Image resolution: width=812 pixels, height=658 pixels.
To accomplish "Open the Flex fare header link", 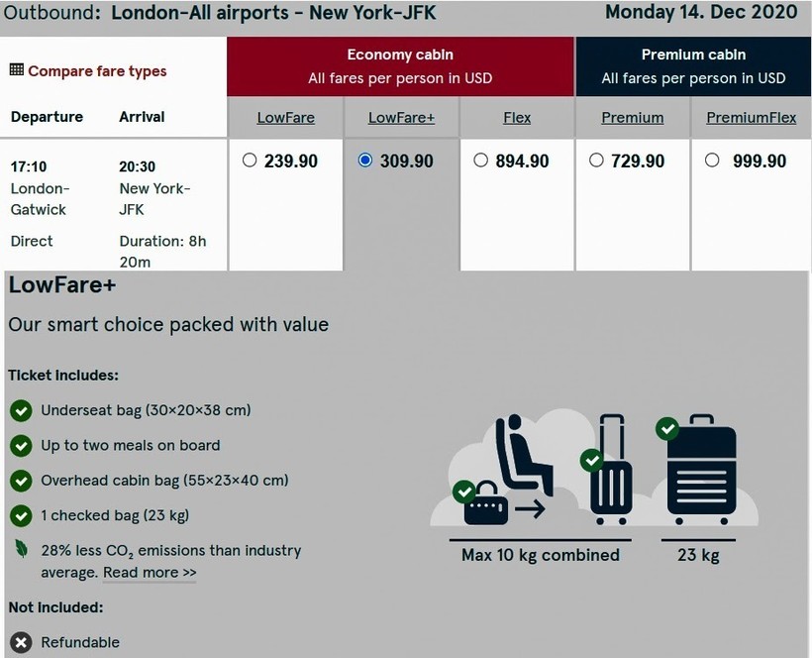I will coord(517,118).
